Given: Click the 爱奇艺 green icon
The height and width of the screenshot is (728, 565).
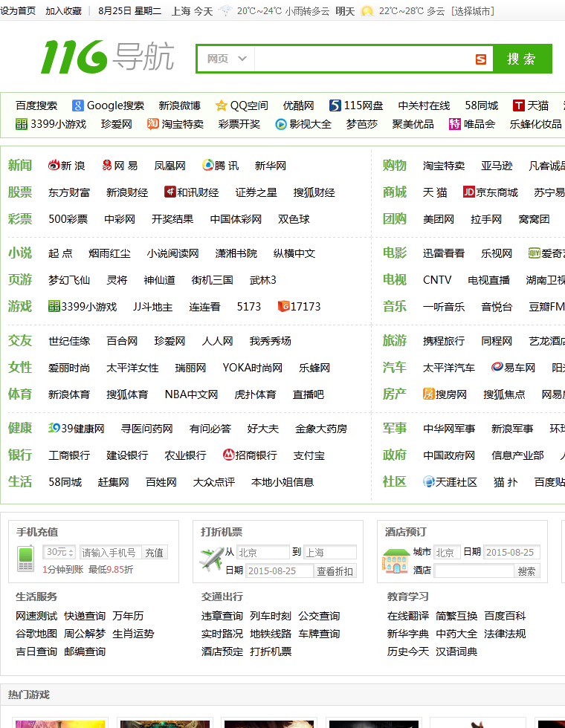Looking at the screenshot, I should point(535,253).
